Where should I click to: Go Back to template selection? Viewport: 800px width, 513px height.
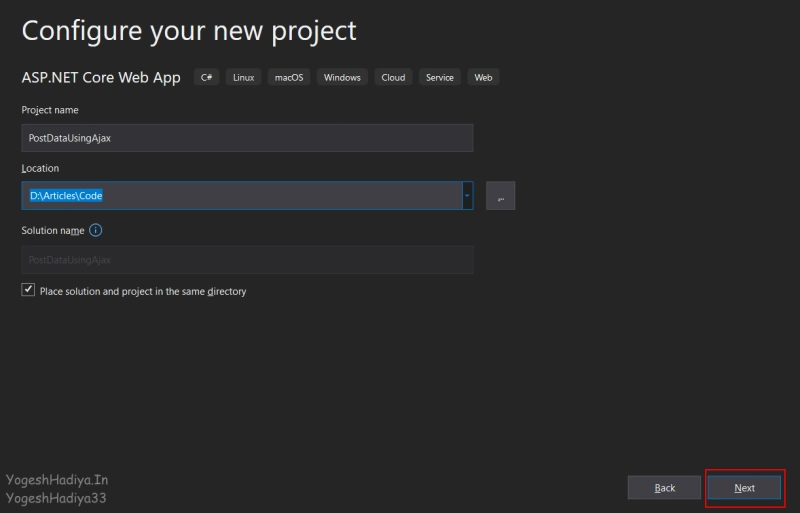click(664, 488)
